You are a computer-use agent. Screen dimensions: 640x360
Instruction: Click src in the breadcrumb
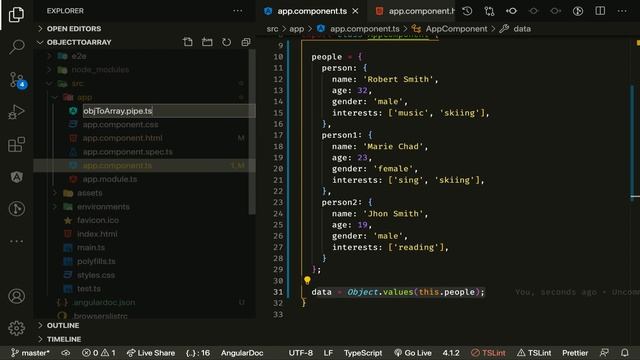272,29
